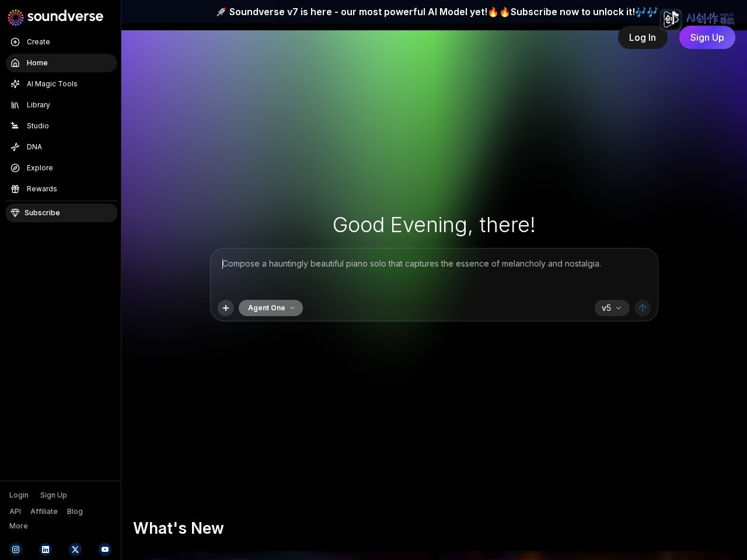Open the v5 model version dropdown
This screenshot has width=747, height=560.
point(612,308)
